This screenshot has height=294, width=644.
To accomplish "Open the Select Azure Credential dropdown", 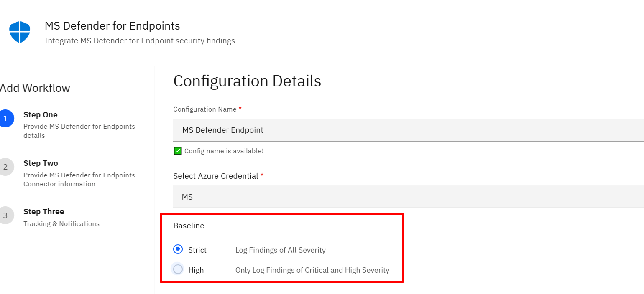I will coord(409,197).
